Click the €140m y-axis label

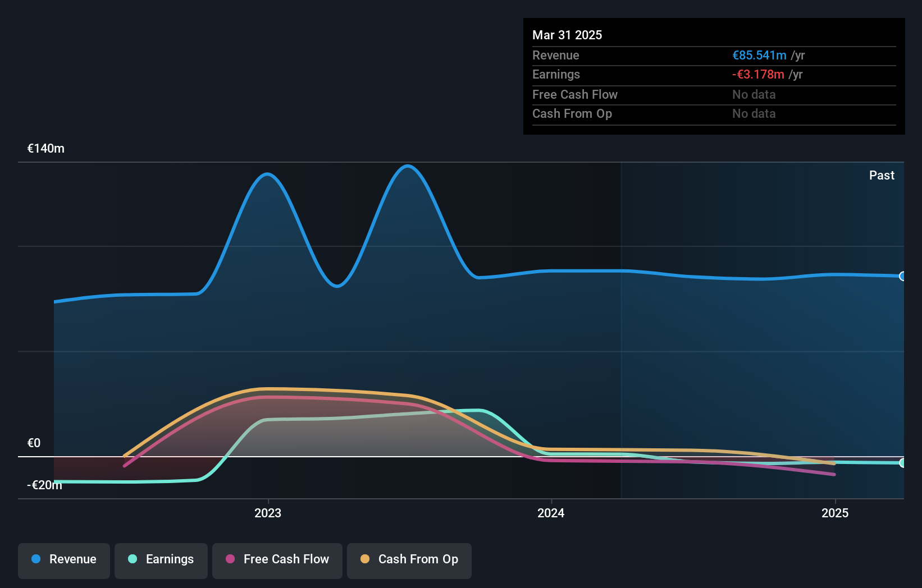[x=46, y=149]
